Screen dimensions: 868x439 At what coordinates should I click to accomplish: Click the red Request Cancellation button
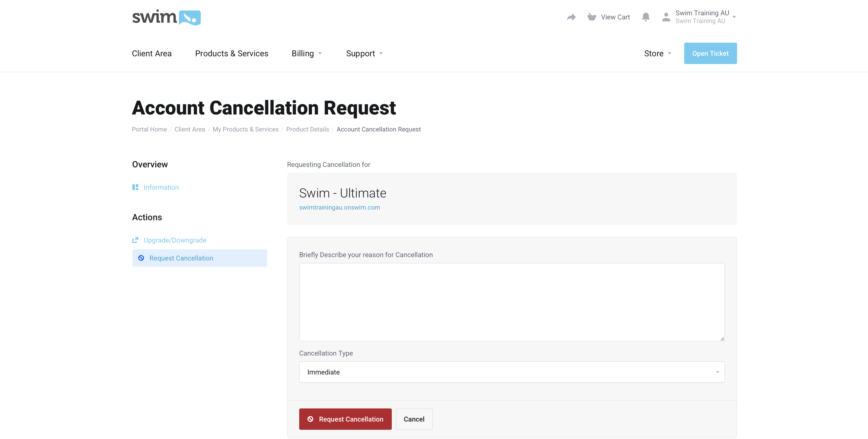click(x=345, y=419)
